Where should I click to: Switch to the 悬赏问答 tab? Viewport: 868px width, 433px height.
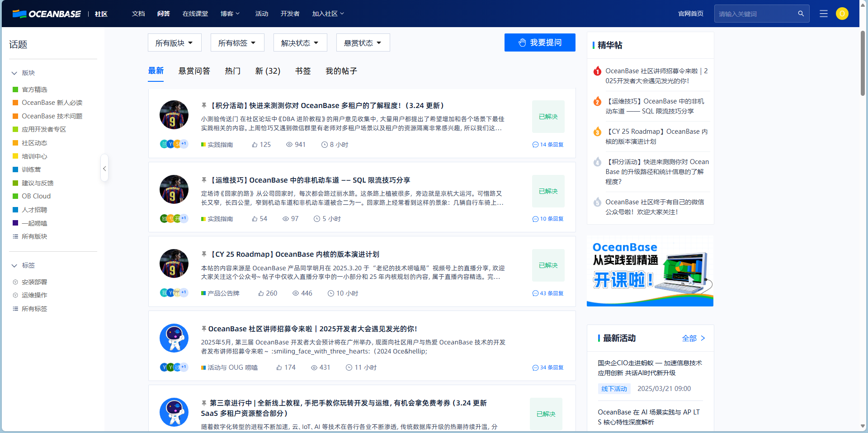point(194,71)
